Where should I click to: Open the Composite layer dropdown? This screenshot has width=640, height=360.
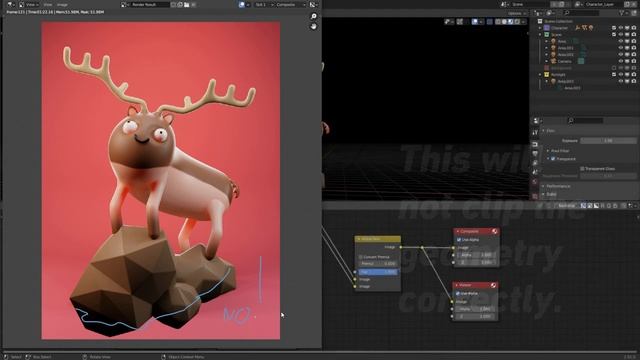[x=290, y=4]
